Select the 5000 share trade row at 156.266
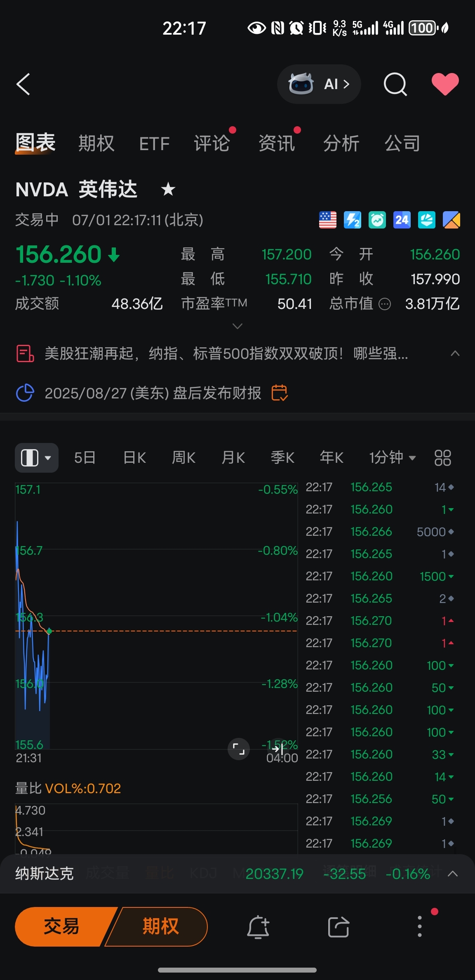The height and width of the screenshot is (980, 475). coord(380,532)
